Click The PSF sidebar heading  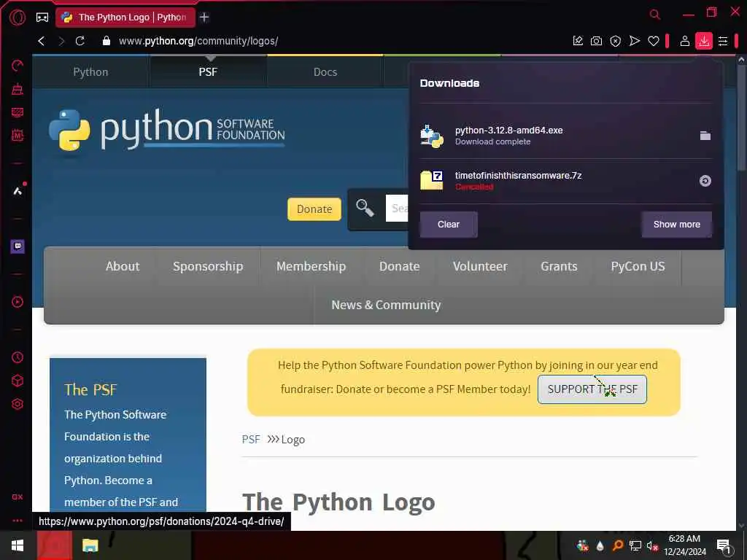90,389
